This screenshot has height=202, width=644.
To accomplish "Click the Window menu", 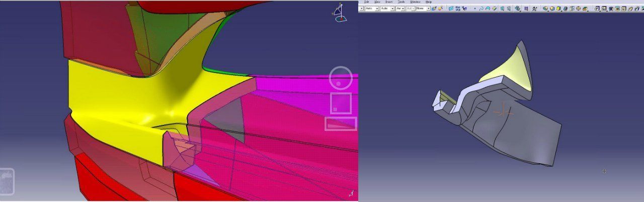I will (415, 2).
